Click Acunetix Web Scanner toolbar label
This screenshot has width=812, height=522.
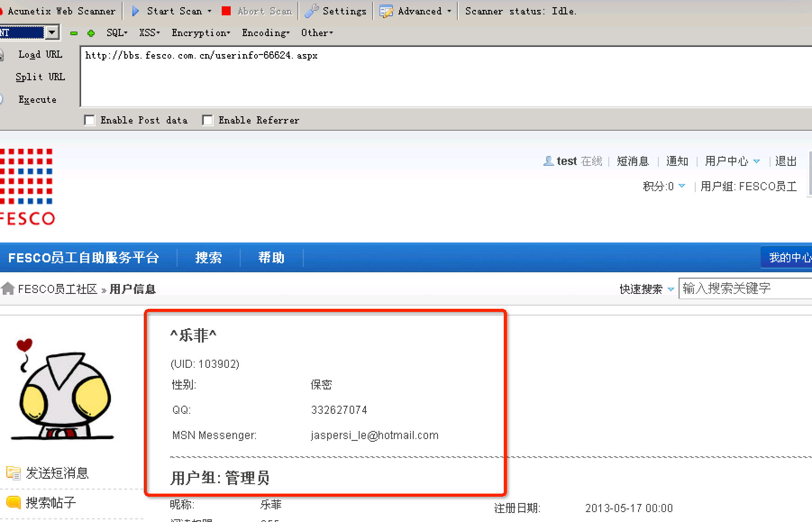[61, 11]
